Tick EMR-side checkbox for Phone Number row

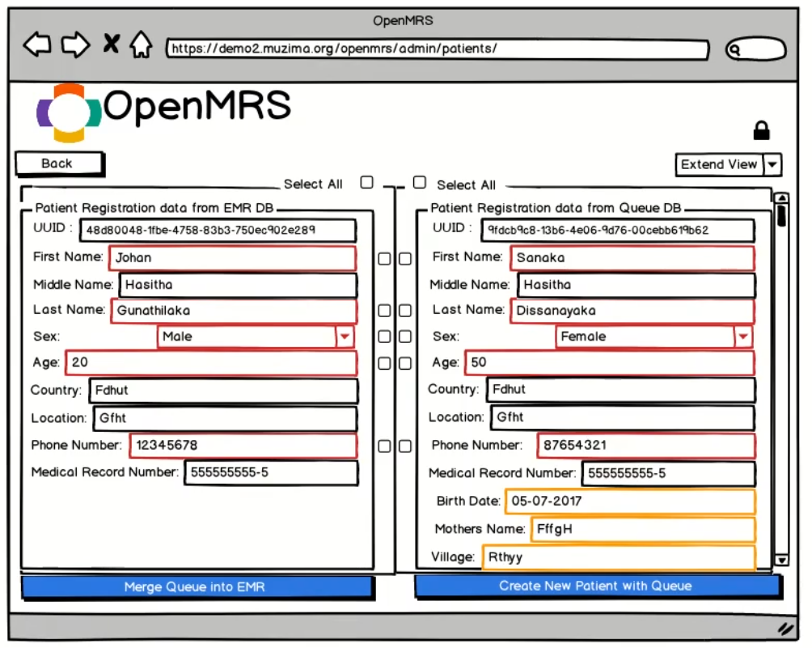click(x=384, y=446)
